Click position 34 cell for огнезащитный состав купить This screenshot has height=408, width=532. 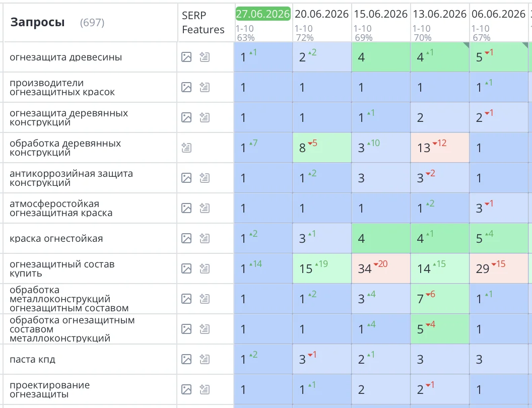pos(381,268)
